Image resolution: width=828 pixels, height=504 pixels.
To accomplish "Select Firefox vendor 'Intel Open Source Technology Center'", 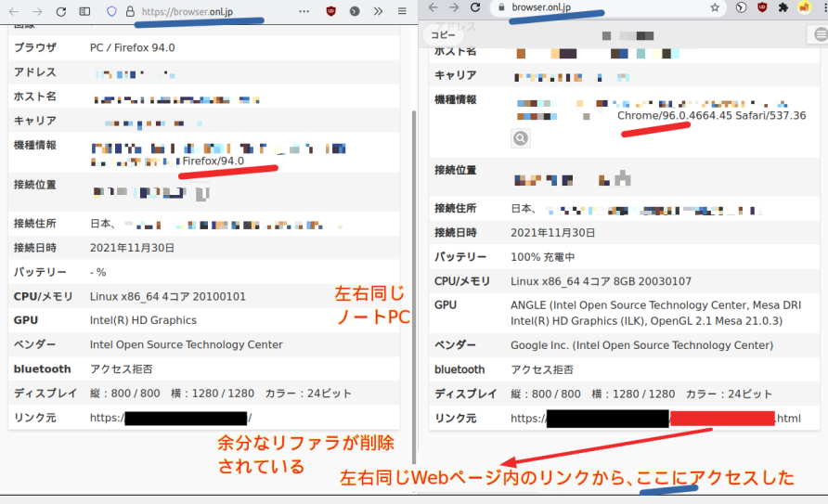I will pyautogui.click(x=187, y=344).
